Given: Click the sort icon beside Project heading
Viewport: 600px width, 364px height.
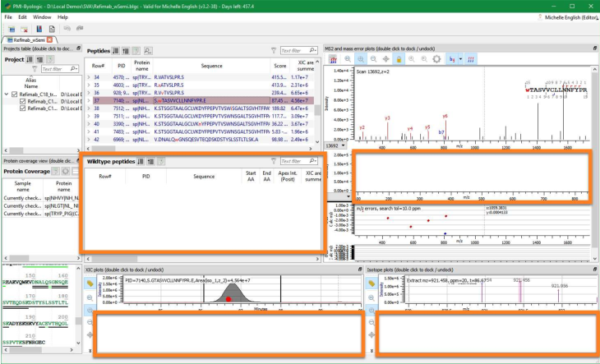Looking at the screenshot, I should 30,59.
